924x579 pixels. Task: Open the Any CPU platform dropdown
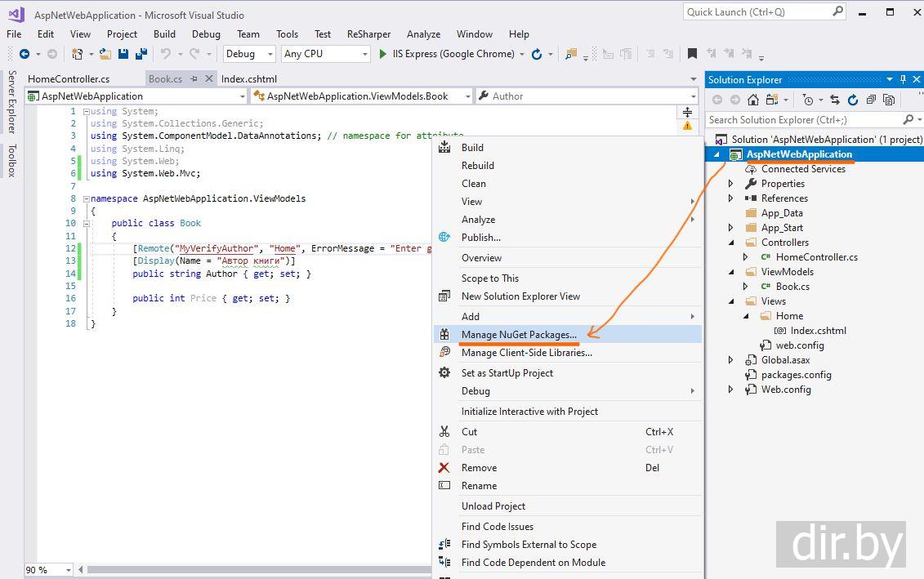[325, 54]
